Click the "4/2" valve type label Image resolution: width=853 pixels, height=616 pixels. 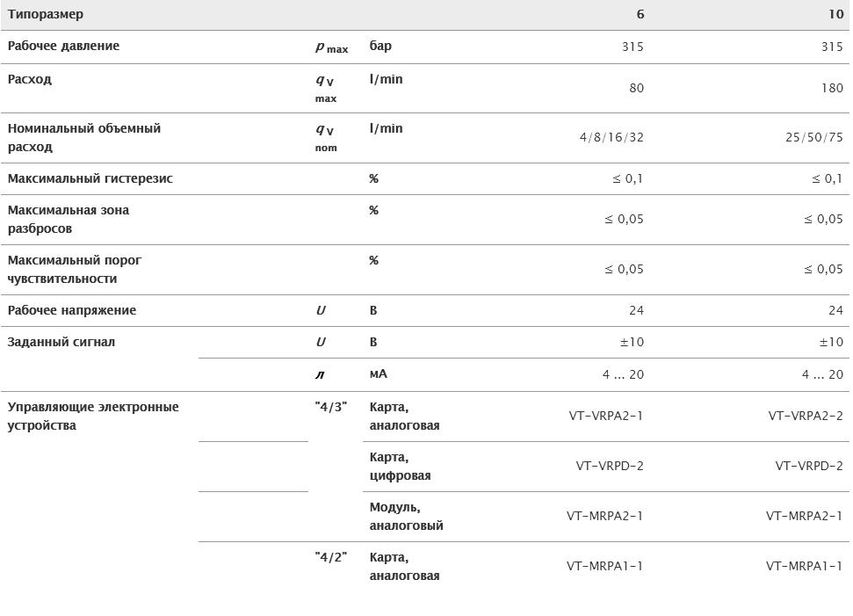click(331, 557)
